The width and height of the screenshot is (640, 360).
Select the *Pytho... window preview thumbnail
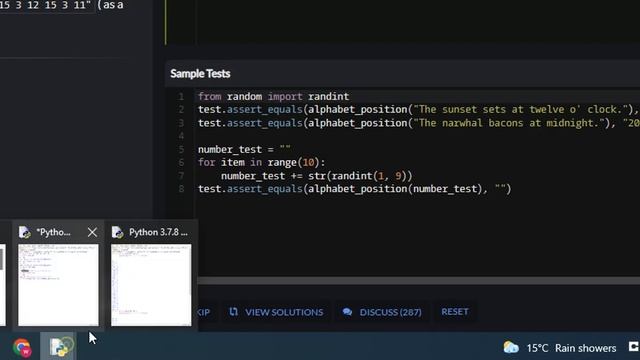point(58,285)
